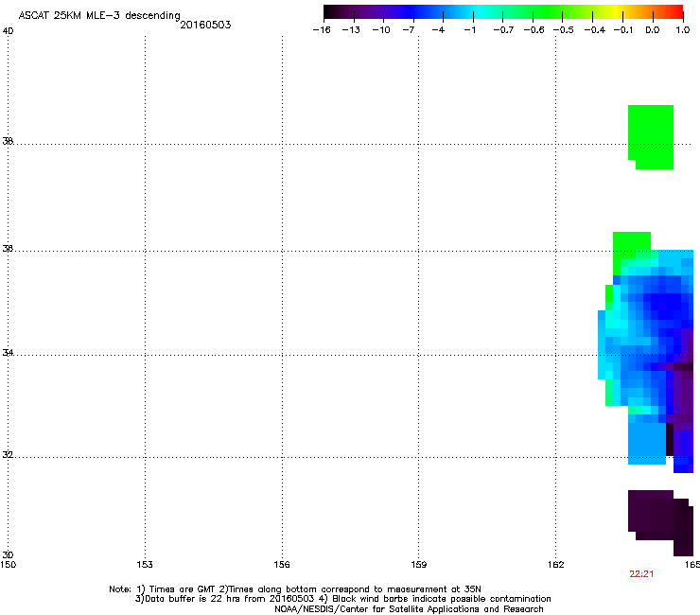The height and width of the screenshot is (615, 700).
Task: Click the -4 color scale label
Action: [438, 30]
